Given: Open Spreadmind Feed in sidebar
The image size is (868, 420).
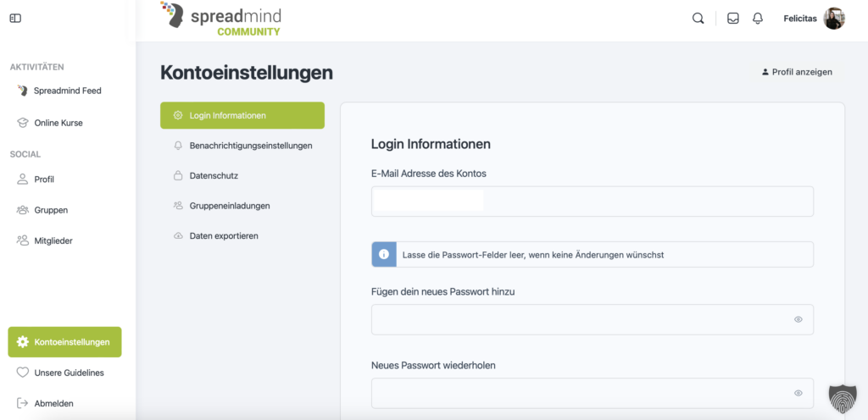Looking at the screenshot, I should pyautogui.click(x=67, y=91).
